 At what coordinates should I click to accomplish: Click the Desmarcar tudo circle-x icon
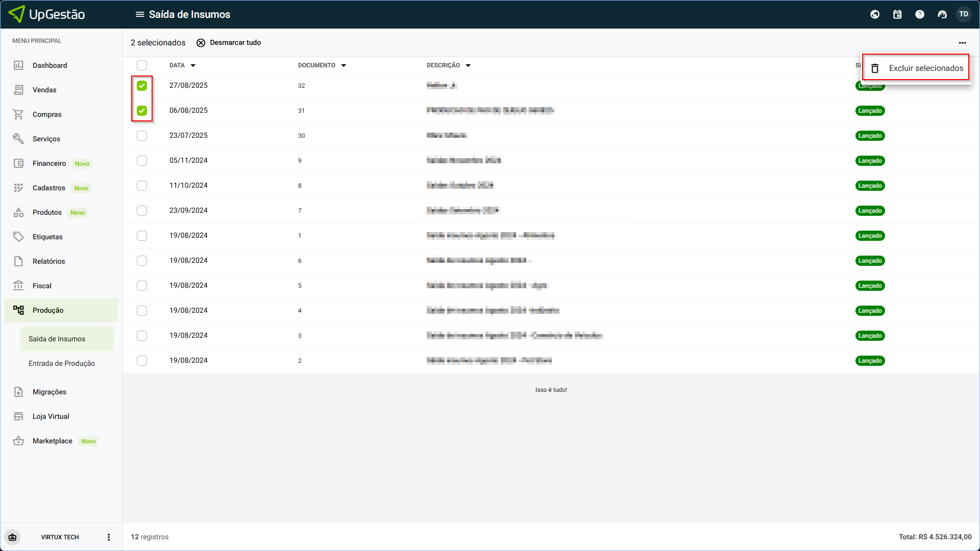coord(201,43)
